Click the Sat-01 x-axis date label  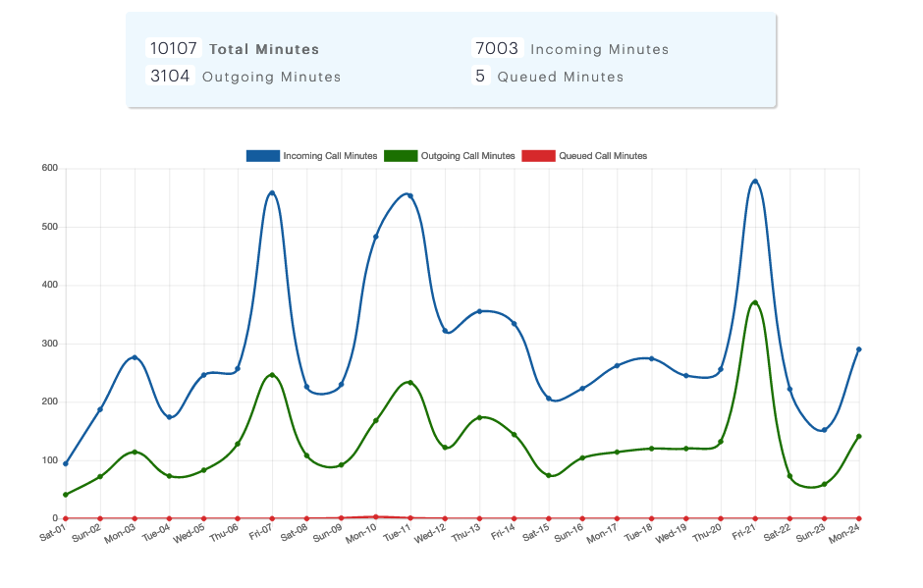point(53,533)
